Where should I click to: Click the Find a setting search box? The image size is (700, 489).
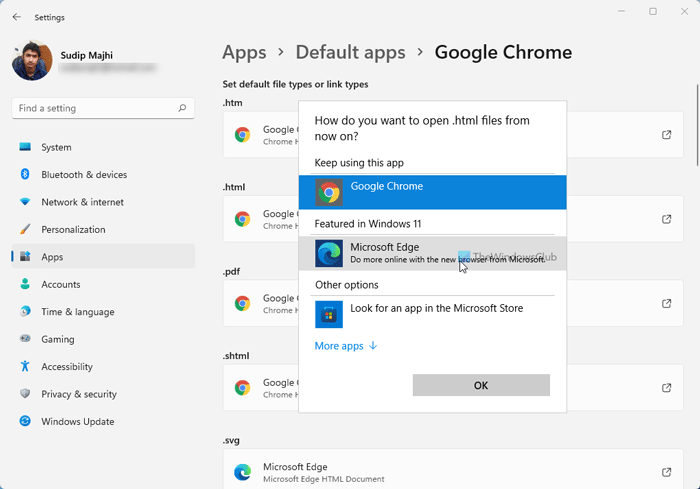(x=95, y=108)
